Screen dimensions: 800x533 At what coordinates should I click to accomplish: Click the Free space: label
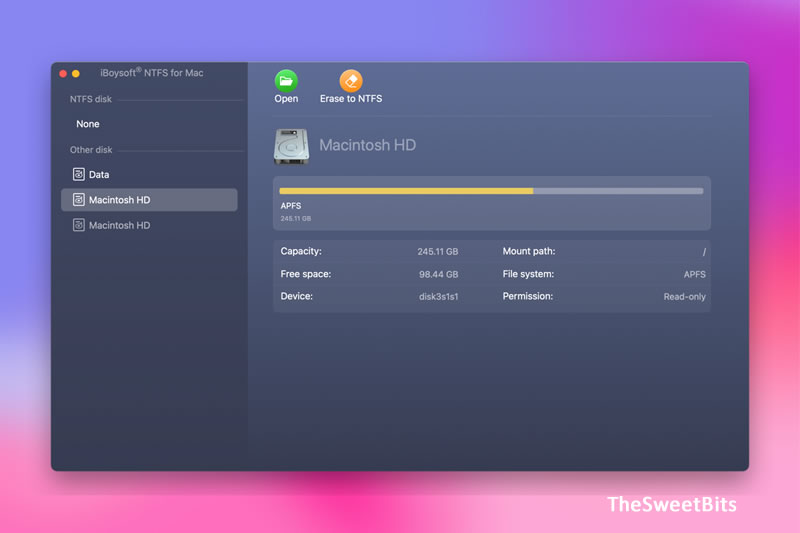pos(306,274)
